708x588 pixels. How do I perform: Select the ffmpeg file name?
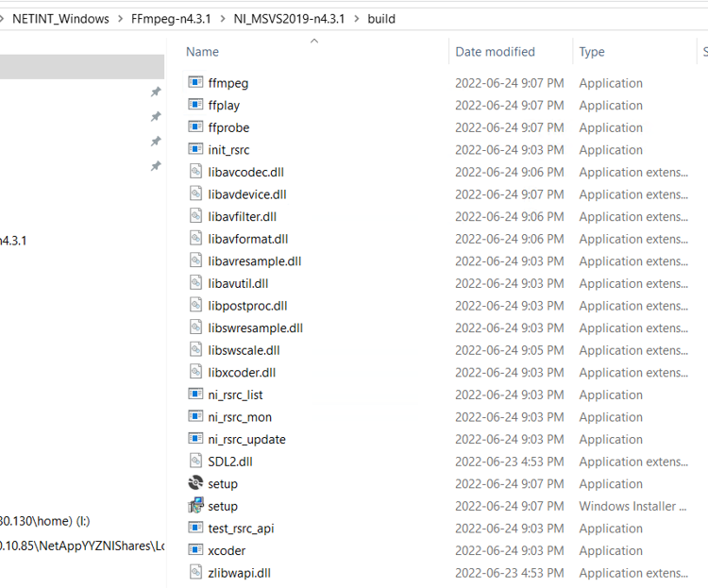pos(228,83)
